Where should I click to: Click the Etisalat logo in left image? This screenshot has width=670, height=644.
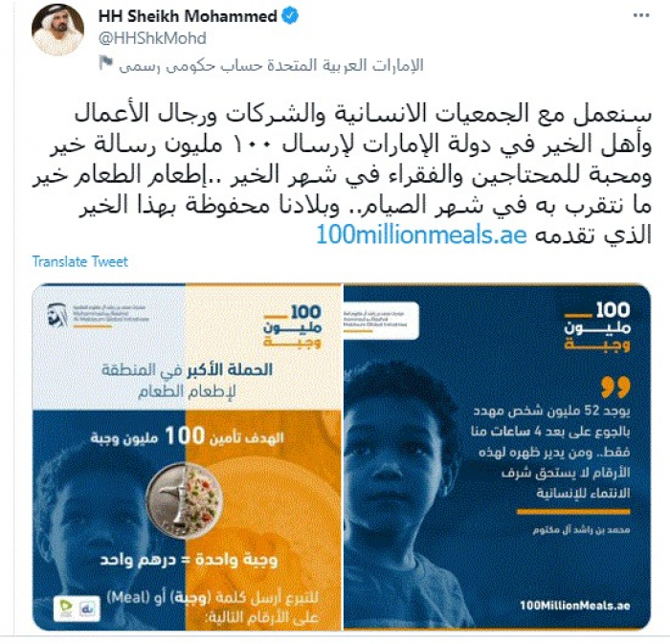coord(65,609)
